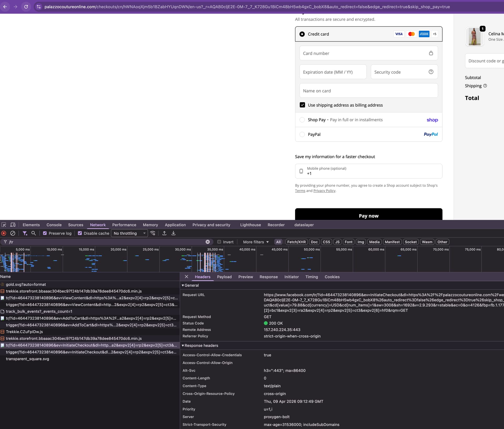The image size is (504, 429).
Task: Open the network search magnifier icon
Action: pos(34,233)
